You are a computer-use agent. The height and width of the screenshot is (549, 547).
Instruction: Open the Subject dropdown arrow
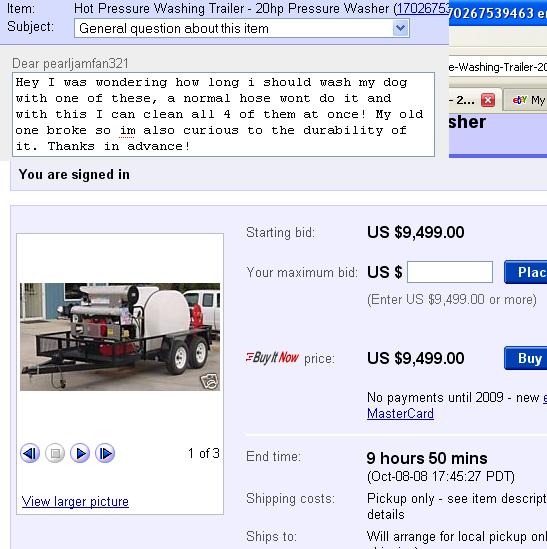tap(400, 28)
